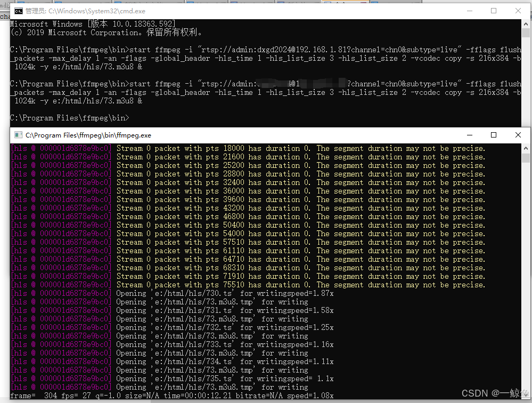The width and height of the screenshot is (532, 403).
Task: Minimize the ffmpeg.exe console window
Action: pyautogui.click(x=470, y=135)
